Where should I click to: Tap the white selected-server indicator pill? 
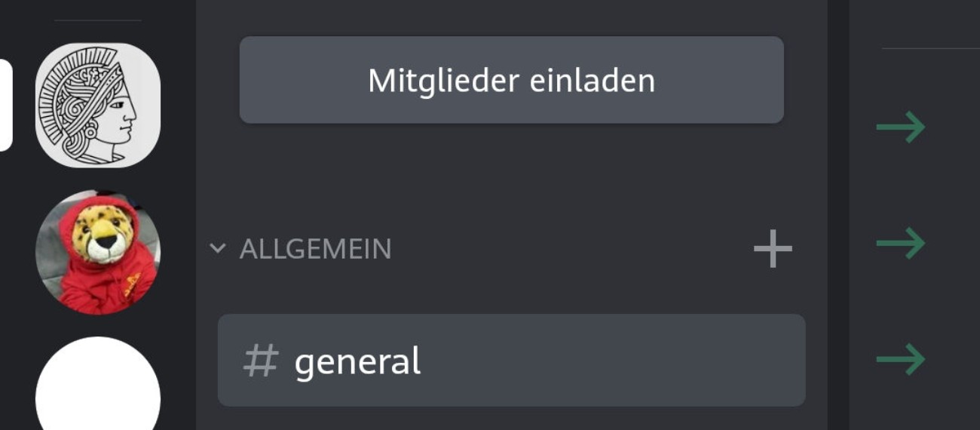(5, 105)
